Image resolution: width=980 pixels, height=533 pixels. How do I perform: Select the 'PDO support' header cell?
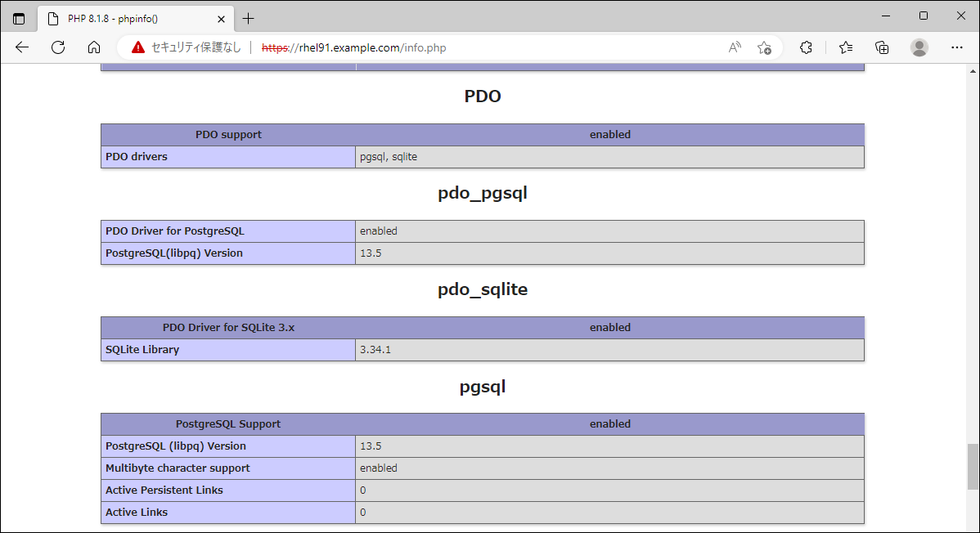click(228, 134)
